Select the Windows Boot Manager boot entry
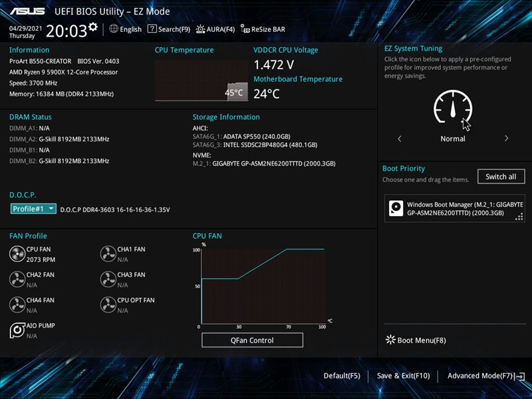The image size is (532, 399). pyautogui.click(x=454, y=208)
